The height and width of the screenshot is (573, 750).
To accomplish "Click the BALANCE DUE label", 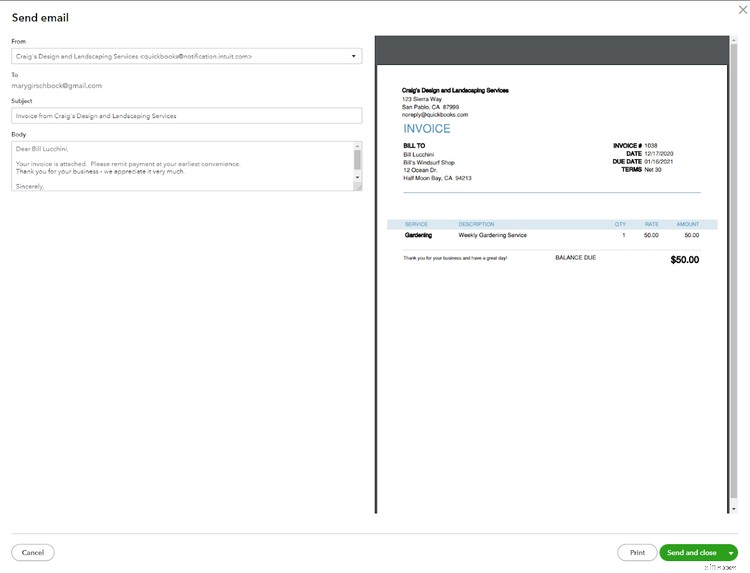I will coord(575,258).
